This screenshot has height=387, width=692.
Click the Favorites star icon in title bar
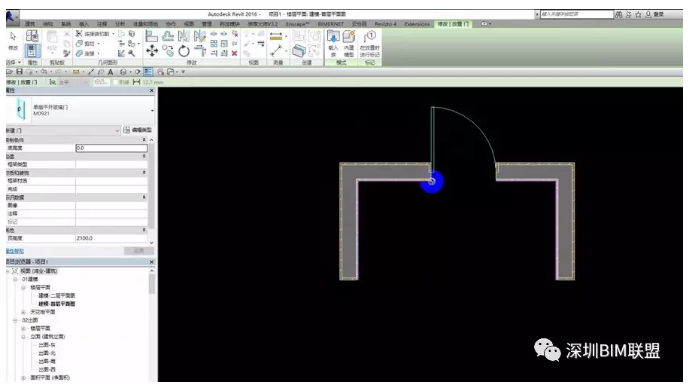pyautogui.click(x=638, y=15)
